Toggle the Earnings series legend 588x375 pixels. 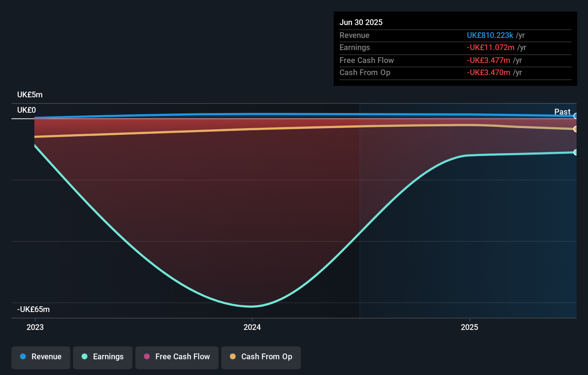click(x=103, y=357)
